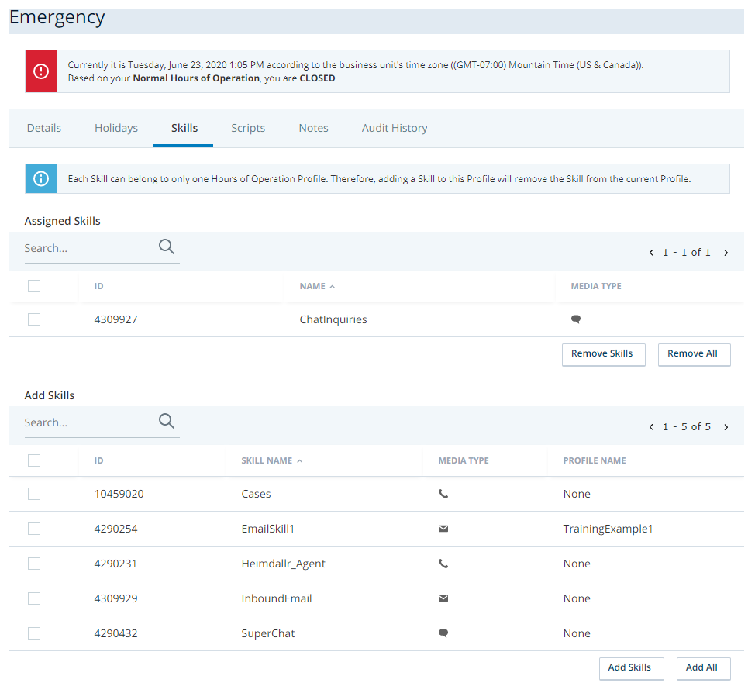Click the Emergency page title
Screen dimensions: 748x700
(57, 17)
